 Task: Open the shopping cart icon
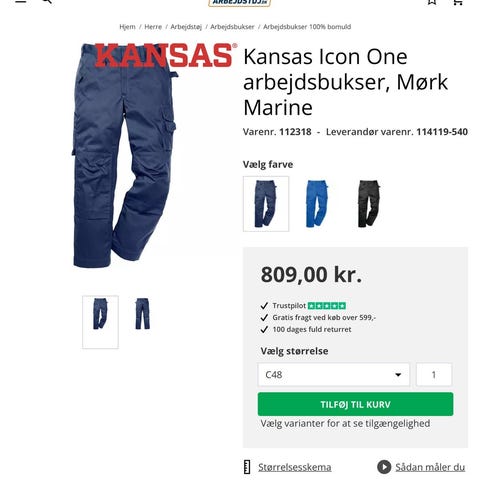(458, 2)
